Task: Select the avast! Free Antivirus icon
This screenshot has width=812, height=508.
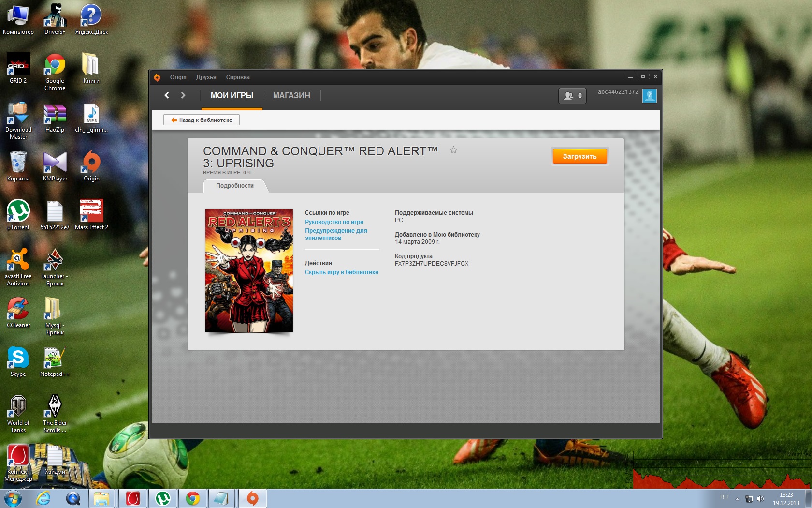Action: click(18, 267)
